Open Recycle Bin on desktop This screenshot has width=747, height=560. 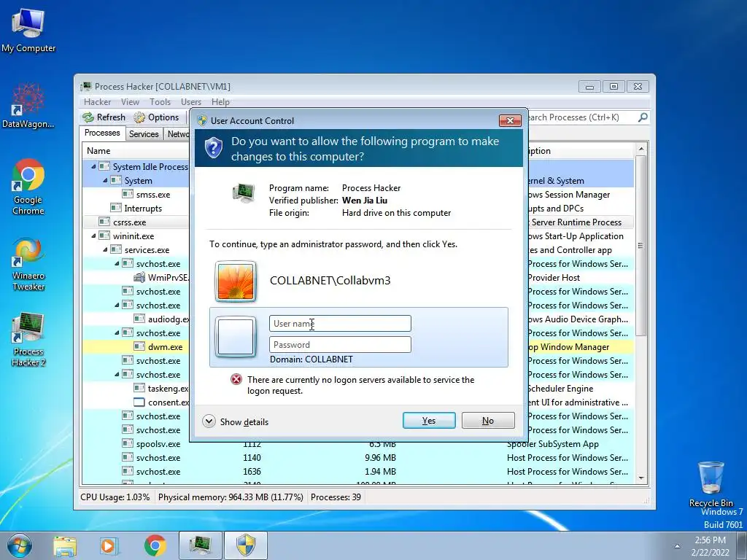pos(711,483)
